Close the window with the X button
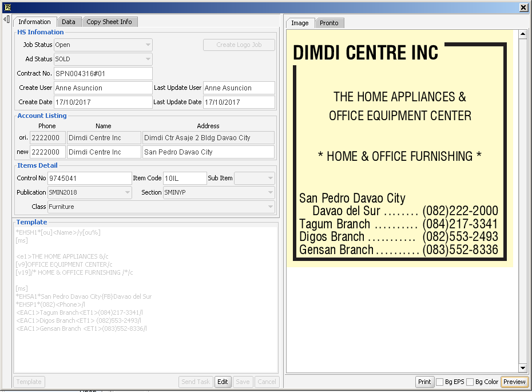 coord(523,7)
